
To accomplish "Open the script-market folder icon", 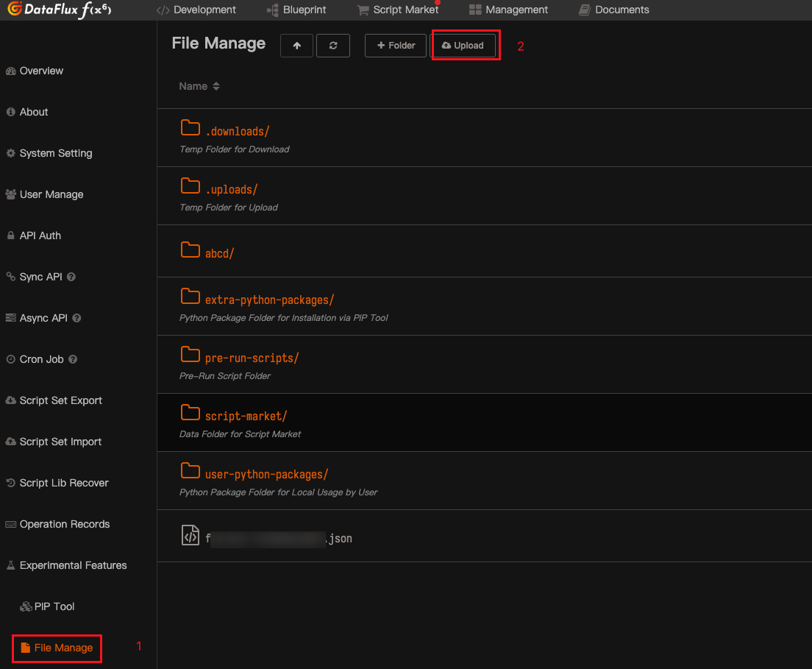I will tap(190, 412).
